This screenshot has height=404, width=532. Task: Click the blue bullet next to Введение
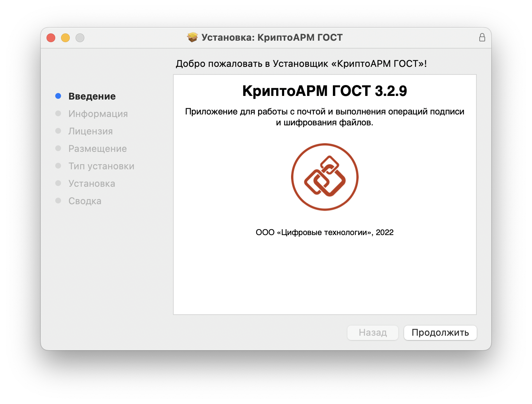[58, 96]
